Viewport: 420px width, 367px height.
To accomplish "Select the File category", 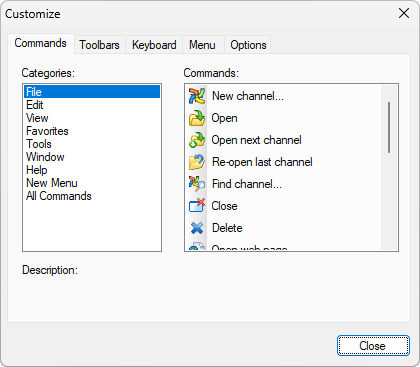I will point(92,92).
